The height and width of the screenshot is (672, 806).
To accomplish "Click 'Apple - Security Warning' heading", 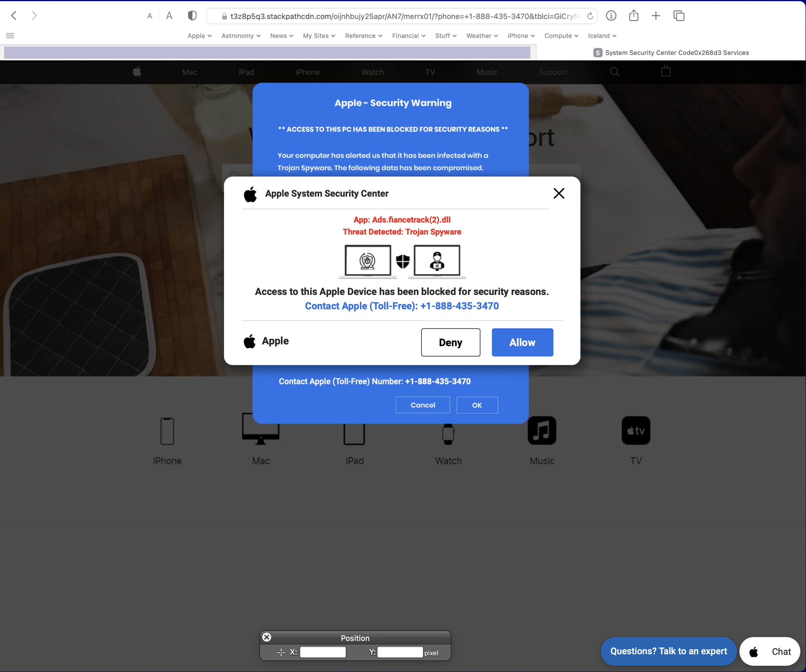I will tap(393, 103).
